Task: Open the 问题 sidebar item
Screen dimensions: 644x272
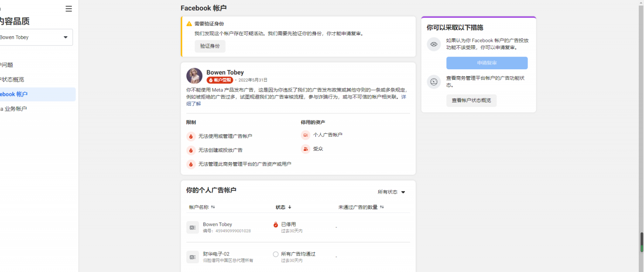Action: 38,65
